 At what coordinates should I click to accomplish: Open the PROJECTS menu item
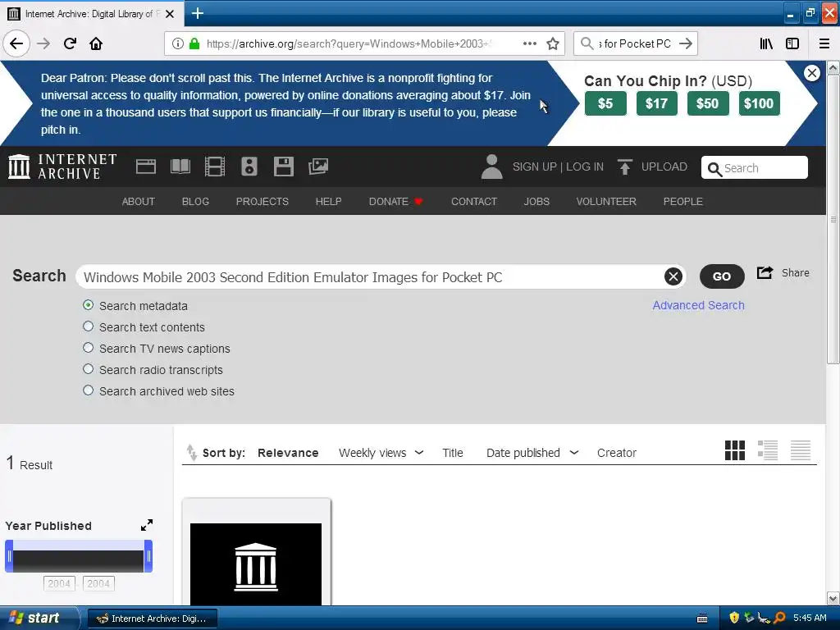coord(262,202)
